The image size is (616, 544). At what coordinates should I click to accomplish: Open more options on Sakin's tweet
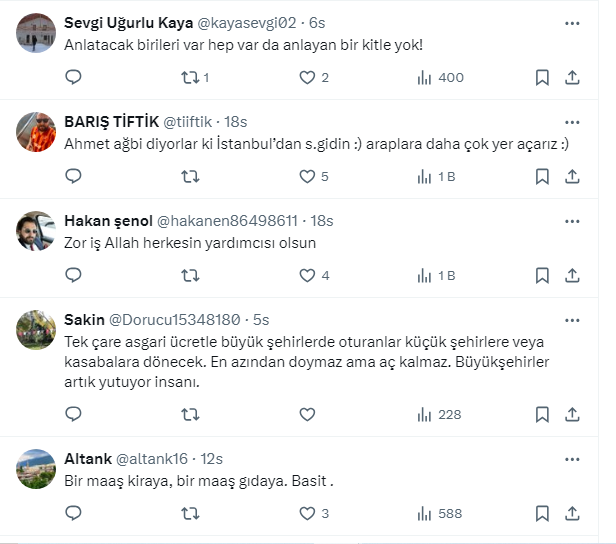point(572,319)
